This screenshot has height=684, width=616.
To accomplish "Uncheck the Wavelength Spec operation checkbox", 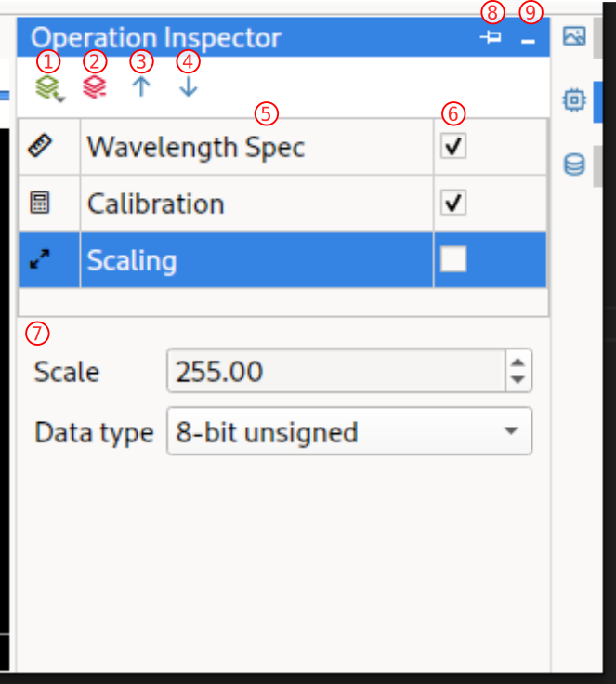I will point(453,146).
